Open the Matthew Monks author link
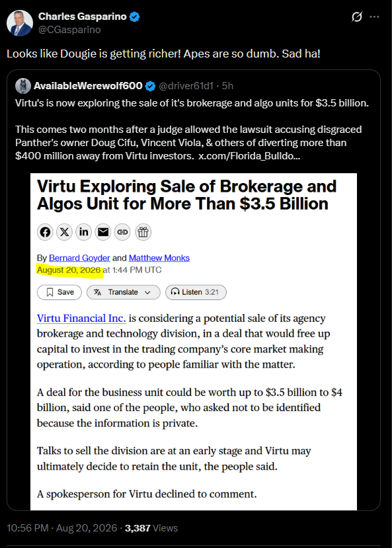 159,258
